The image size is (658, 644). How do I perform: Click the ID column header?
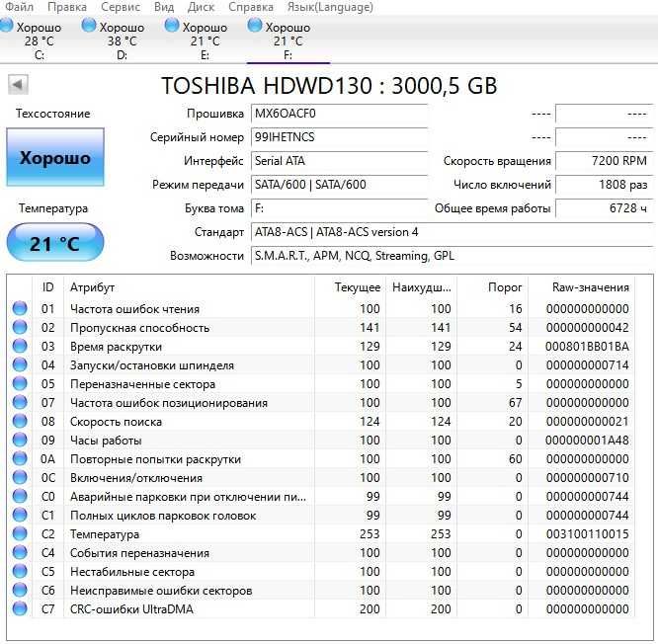(x=47, y=287)
